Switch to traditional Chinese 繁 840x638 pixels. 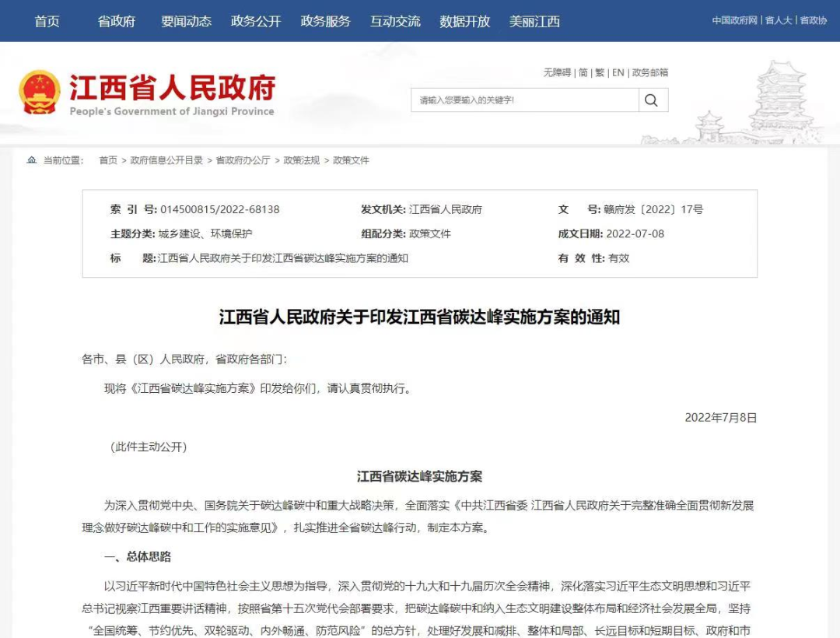pyautogui.click(x=600, y=72)
